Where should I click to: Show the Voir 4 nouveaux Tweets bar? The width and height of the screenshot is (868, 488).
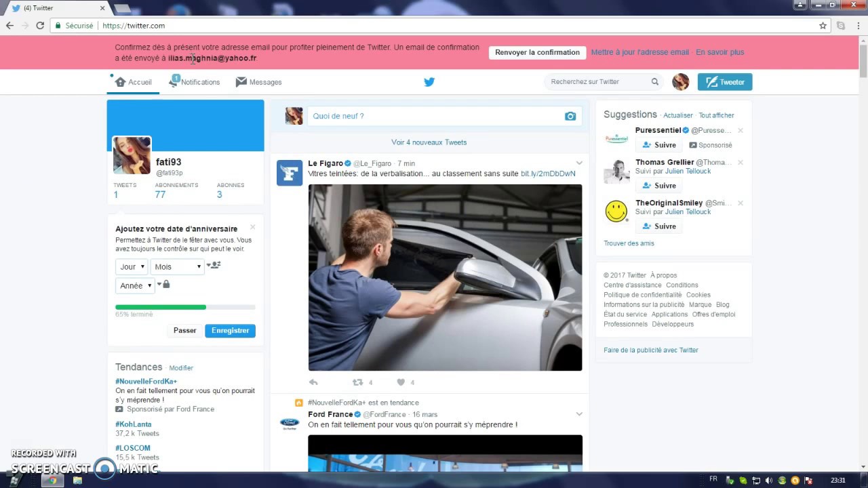(x=429, y=142)
